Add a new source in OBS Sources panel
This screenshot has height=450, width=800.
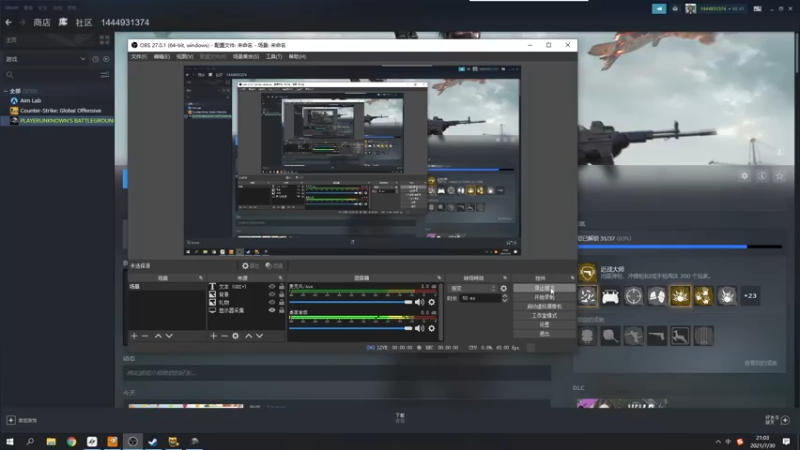coord(213,336)
